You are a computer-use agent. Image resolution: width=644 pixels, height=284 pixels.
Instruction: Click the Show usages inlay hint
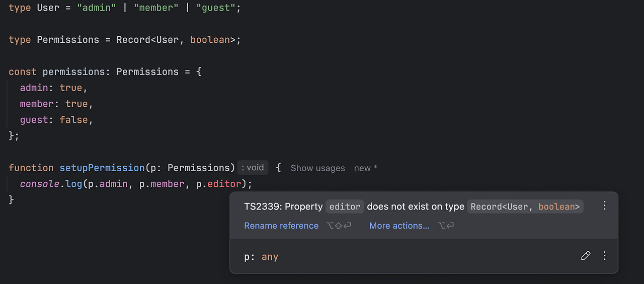(318, 168)
